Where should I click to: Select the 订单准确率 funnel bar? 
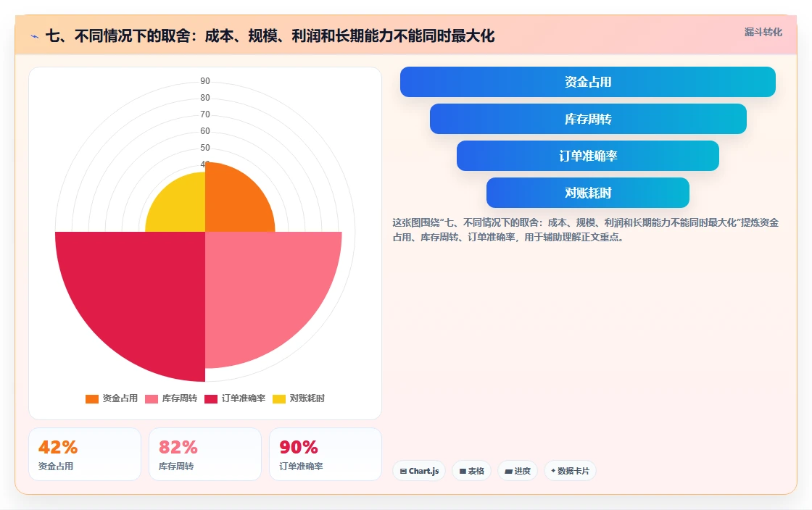tap(588, 156)
